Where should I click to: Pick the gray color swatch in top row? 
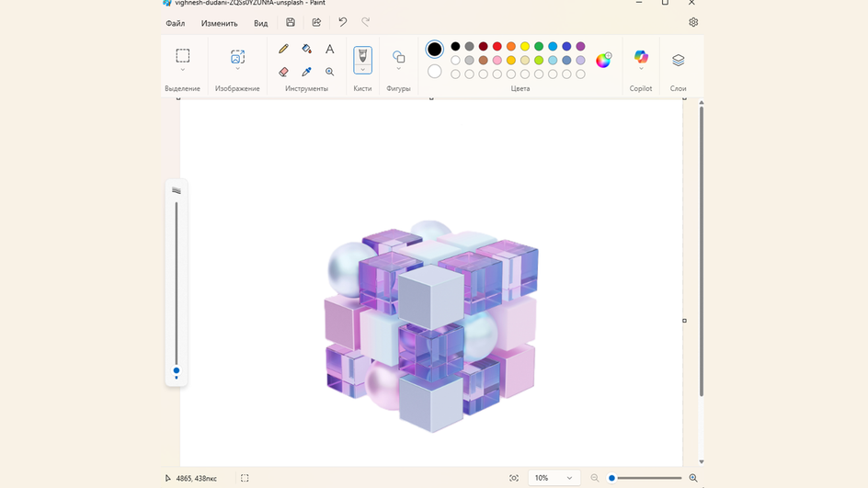click(x=470, y=47)
